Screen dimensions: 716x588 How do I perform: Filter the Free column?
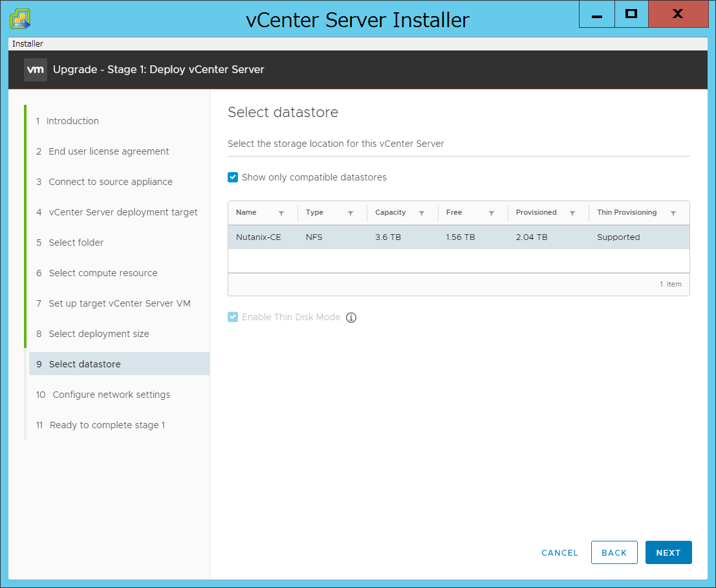[492, 213]
